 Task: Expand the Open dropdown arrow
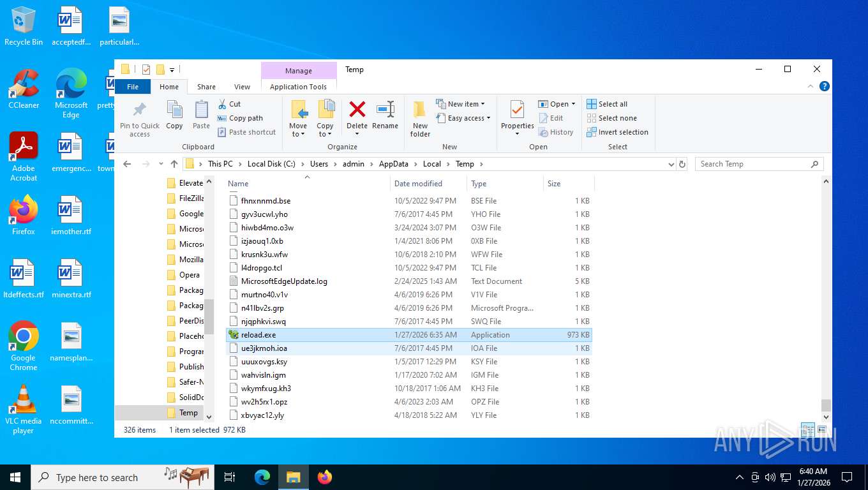pos(573,104)
